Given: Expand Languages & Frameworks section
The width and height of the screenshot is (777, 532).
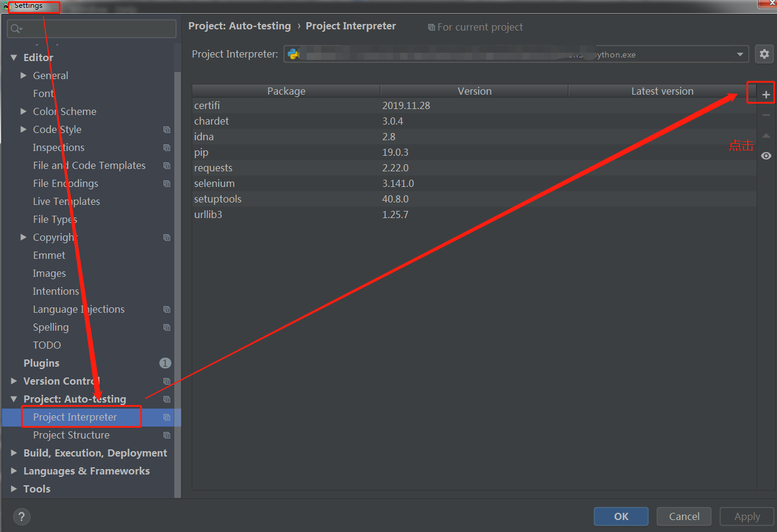Looking at the screenshot, I should coord(14,471).
